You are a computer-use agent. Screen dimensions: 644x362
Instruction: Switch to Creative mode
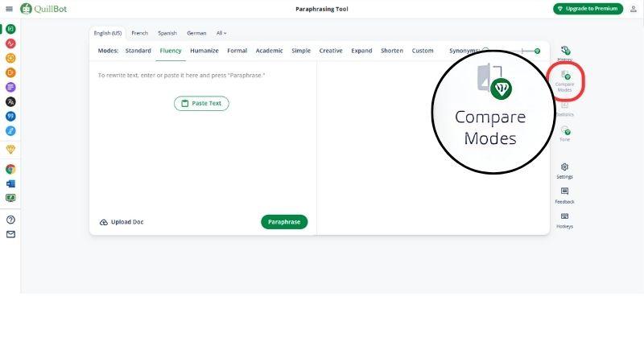[331, 51]
